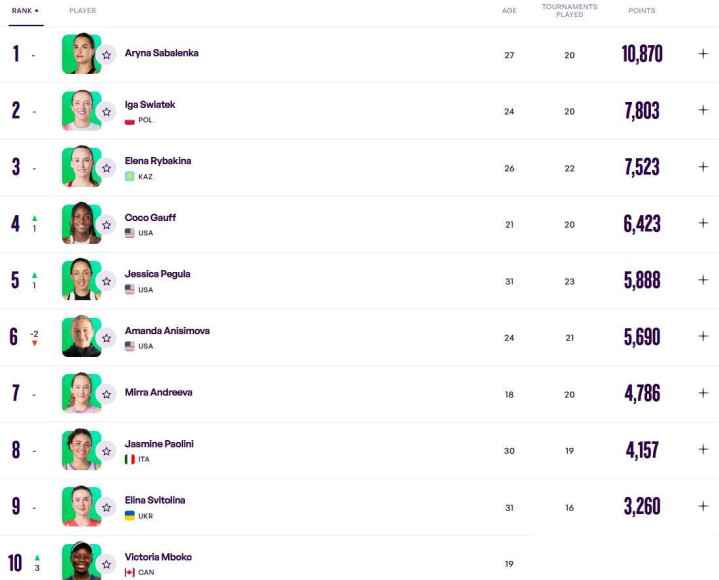This screenshot has height=580, width=719.
Task: Click plus icon on Jessica Pegula row
Action: click(703, 280)
